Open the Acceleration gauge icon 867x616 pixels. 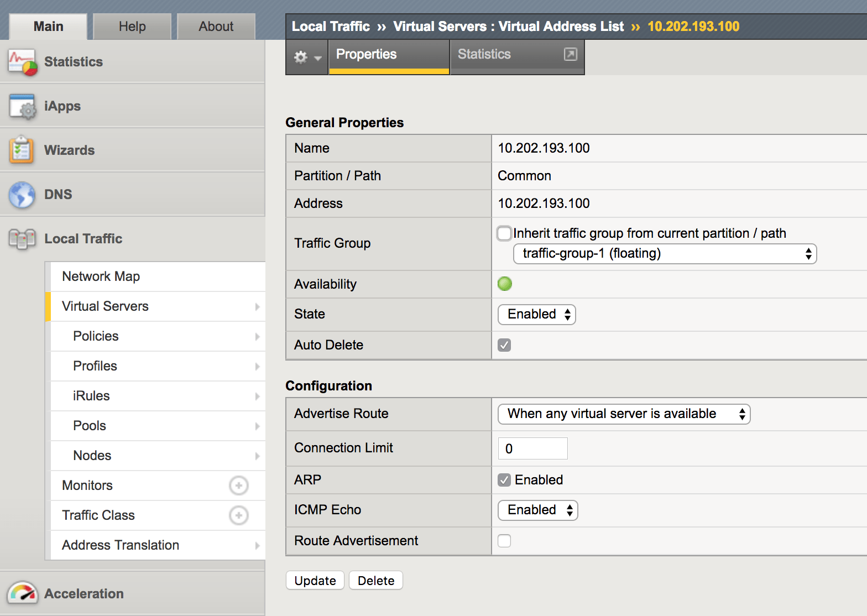(x=23, y=593)
